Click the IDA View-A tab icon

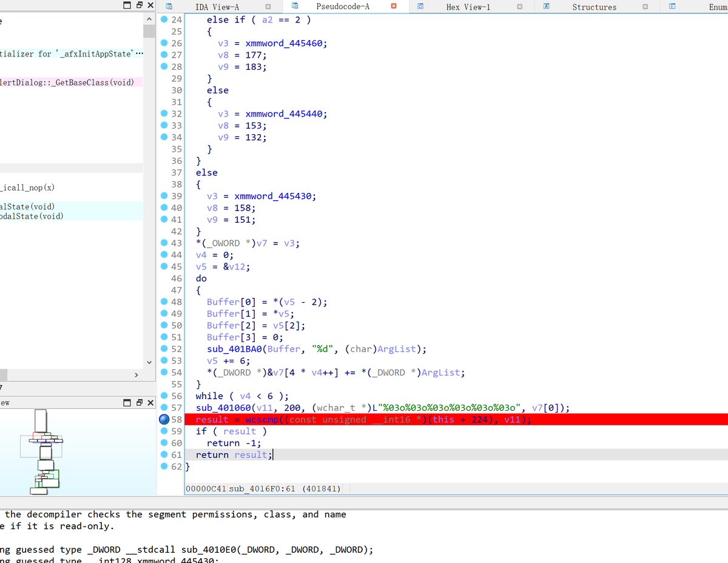pyautogui.click(x=169, y=6)
